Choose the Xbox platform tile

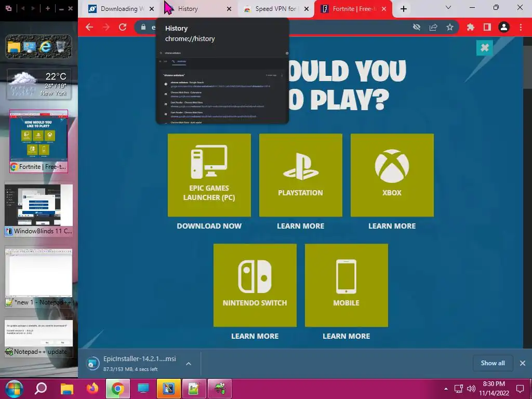tap(392, 175)
